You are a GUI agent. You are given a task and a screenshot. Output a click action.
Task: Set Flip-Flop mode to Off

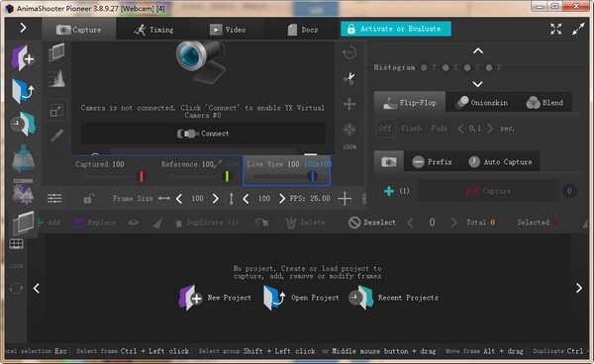[x=385, y=129]
